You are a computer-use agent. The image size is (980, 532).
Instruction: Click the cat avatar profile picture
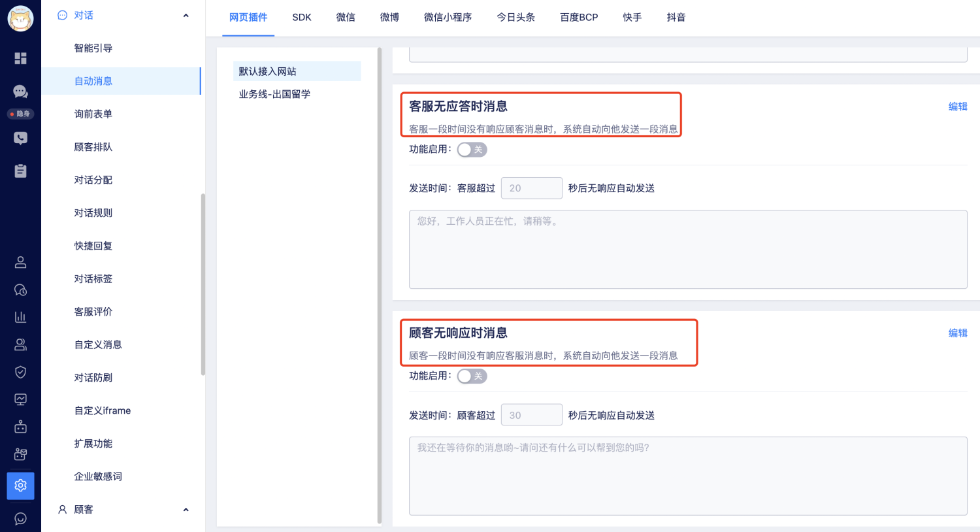pos(20,18)
